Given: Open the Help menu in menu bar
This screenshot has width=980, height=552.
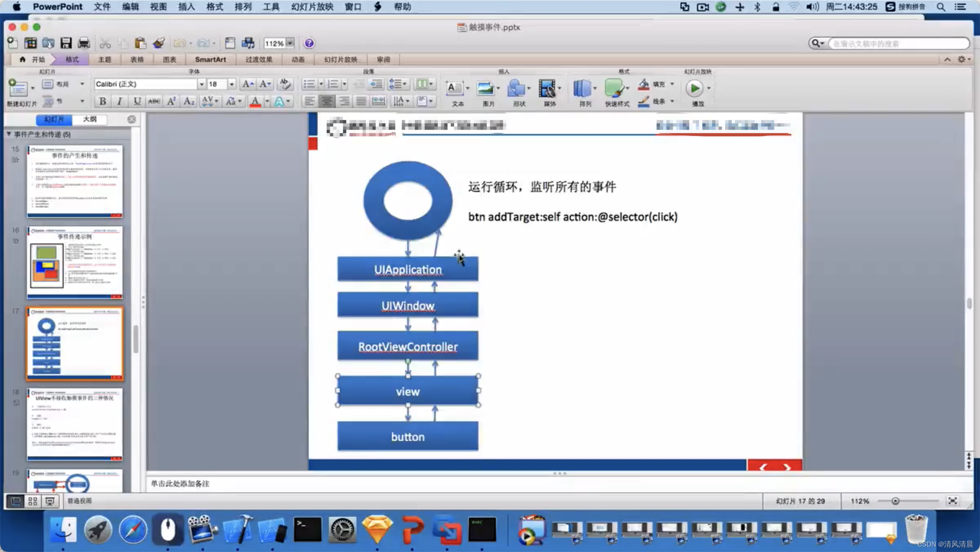Looking at the screenshot, I should (402, 7).
